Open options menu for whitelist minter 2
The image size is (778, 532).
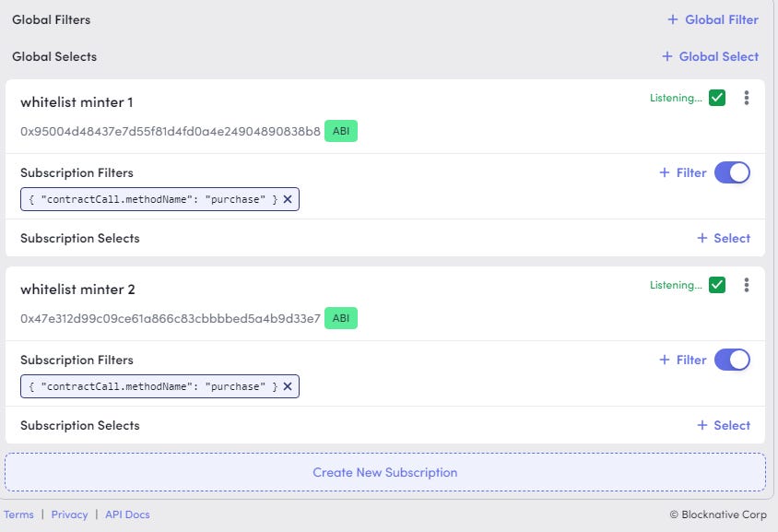(747, 284)
